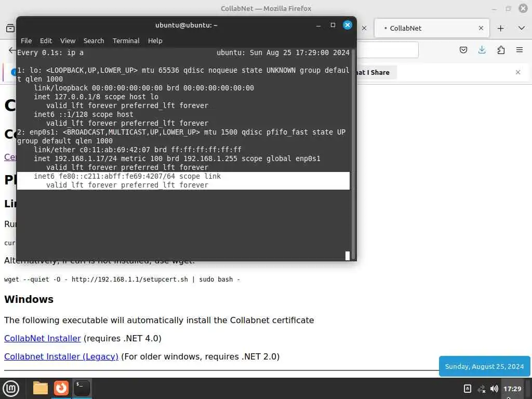Open the Linux Mint start menu
The image size is (532, 399).
coord(11,389)
